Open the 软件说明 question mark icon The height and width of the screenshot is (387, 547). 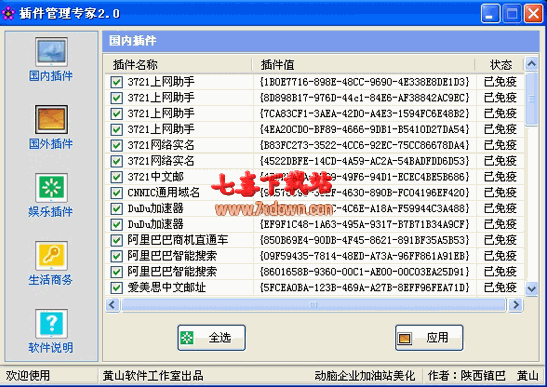tap(51, 323)
